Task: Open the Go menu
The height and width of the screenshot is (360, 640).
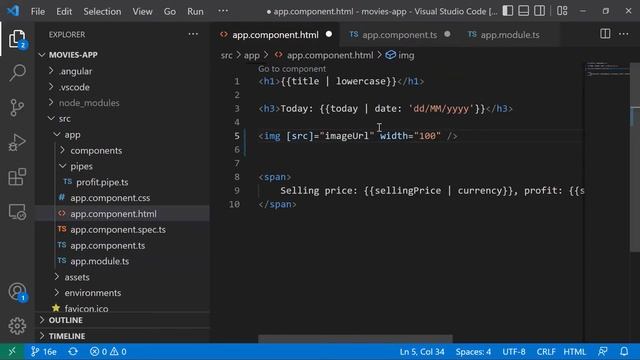Action: 170,11
